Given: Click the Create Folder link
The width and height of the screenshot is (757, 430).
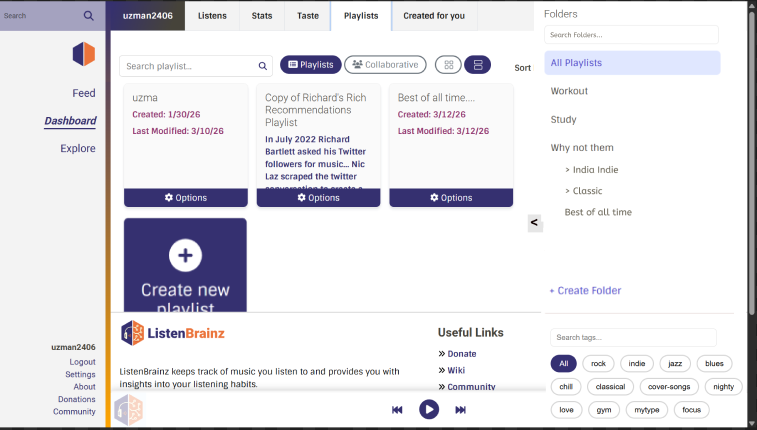Looking at the screenshot, I should [585, 291].
